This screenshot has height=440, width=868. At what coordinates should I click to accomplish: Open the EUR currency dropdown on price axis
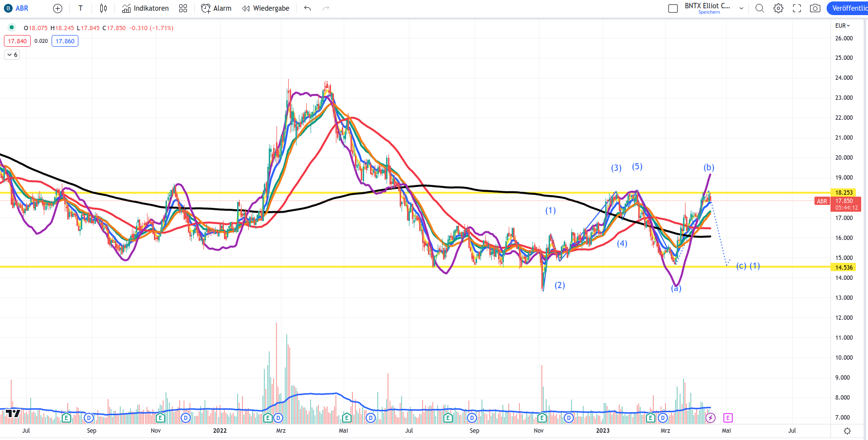[x=842, y=25]
